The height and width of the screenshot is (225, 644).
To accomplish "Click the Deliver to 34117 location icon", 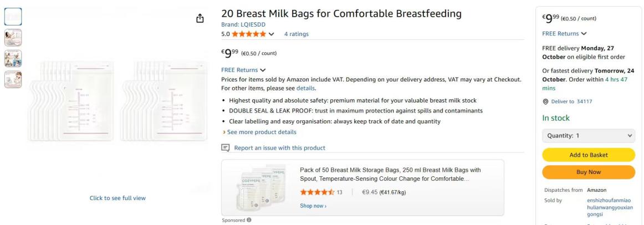I will [545, 101].
